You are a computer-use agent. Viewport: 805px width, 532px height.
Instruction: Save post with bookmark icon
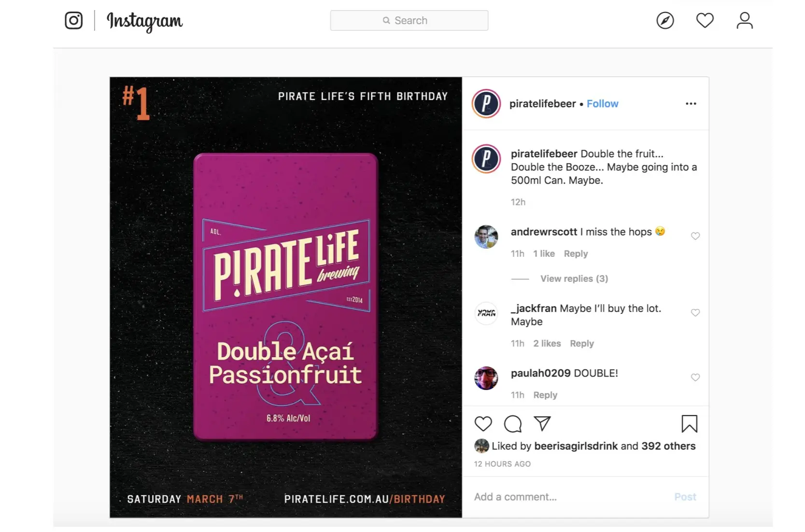point(689,424)
